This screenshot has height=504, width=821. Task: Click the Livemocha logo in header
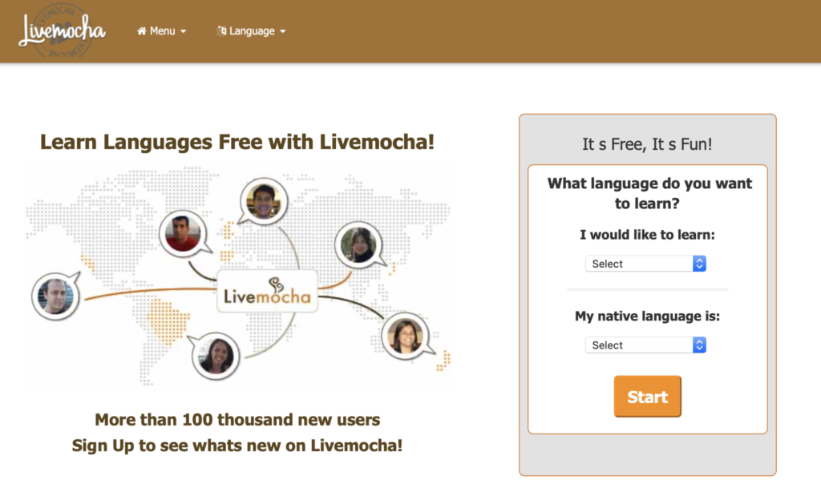tap(62, 30)
